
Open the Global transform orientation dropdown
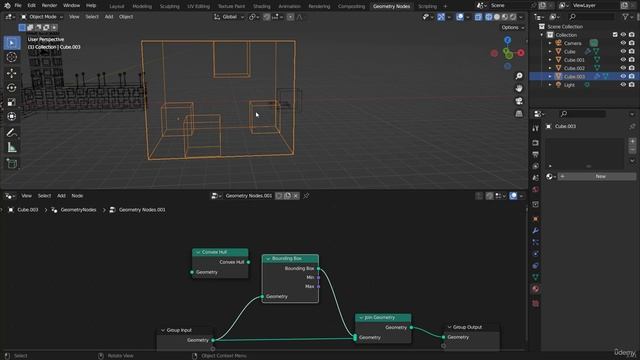coord(229,17)
